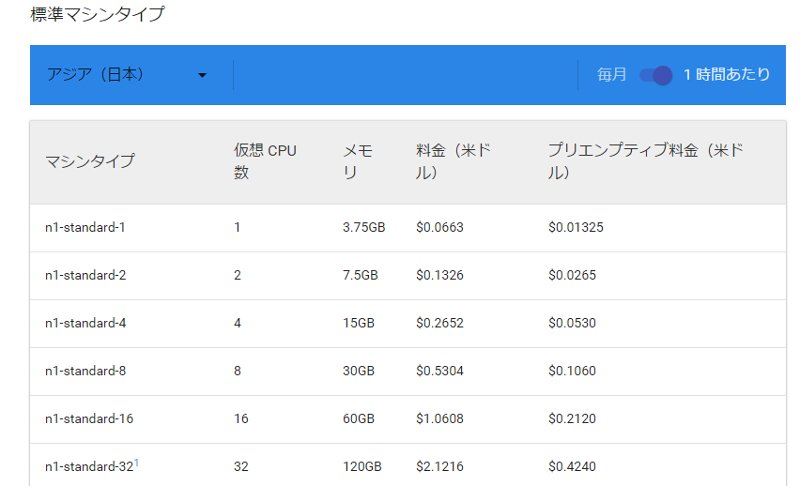Click the footnote 1 next to n1-standard-32

point(136,463)
